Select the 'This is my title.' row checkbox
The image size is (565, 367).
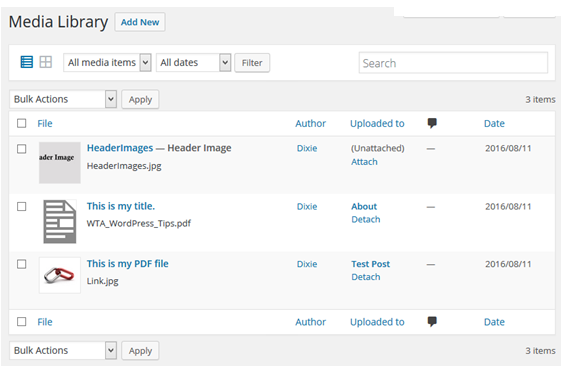click(22, 206)
